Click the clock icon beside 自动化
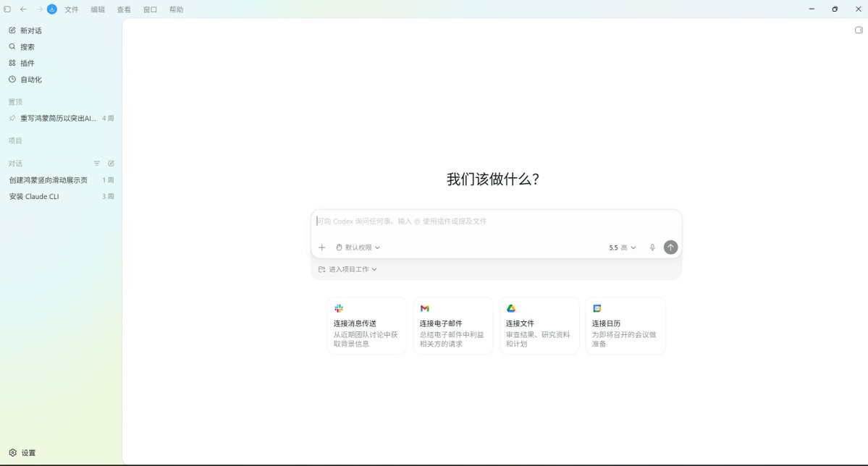Image resolution: width=868 pixels, height=466 pixels. tap(12, 80)
